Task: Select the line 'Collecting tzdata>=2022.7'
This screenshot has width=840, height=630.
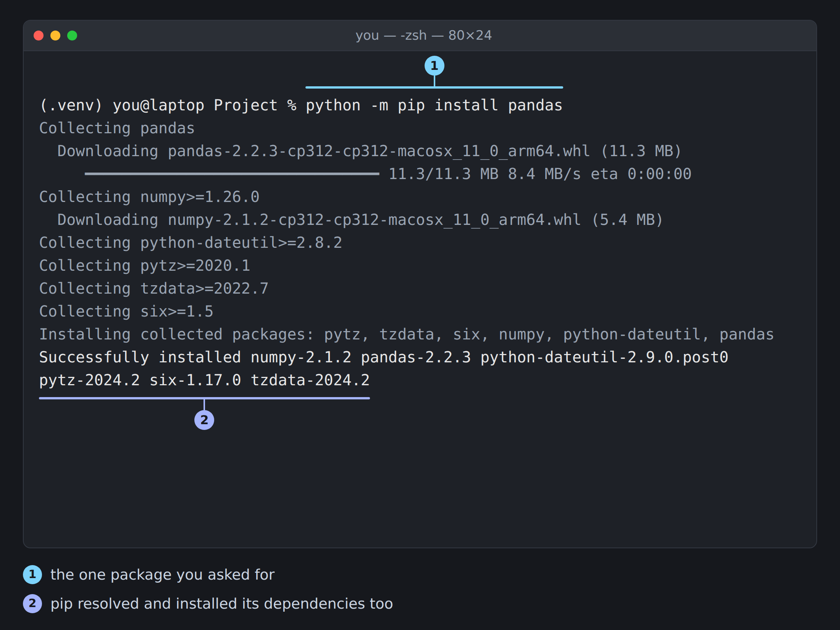Action: (154, 289)
